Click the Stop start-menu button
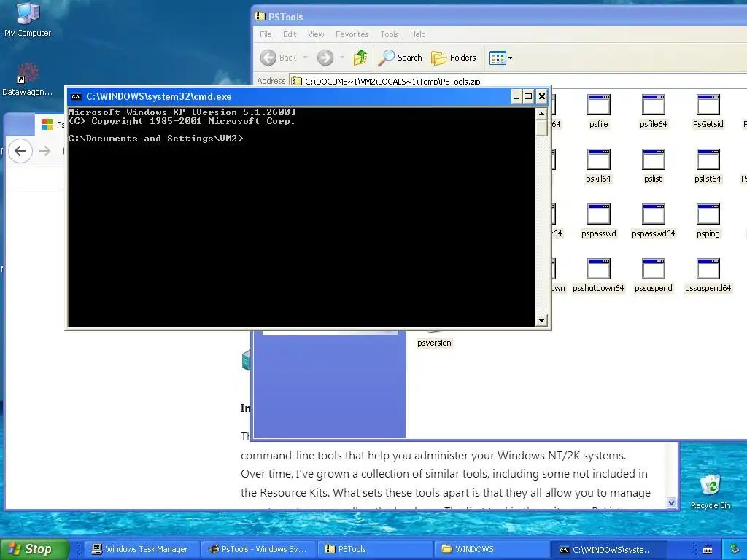 [34, 549]
